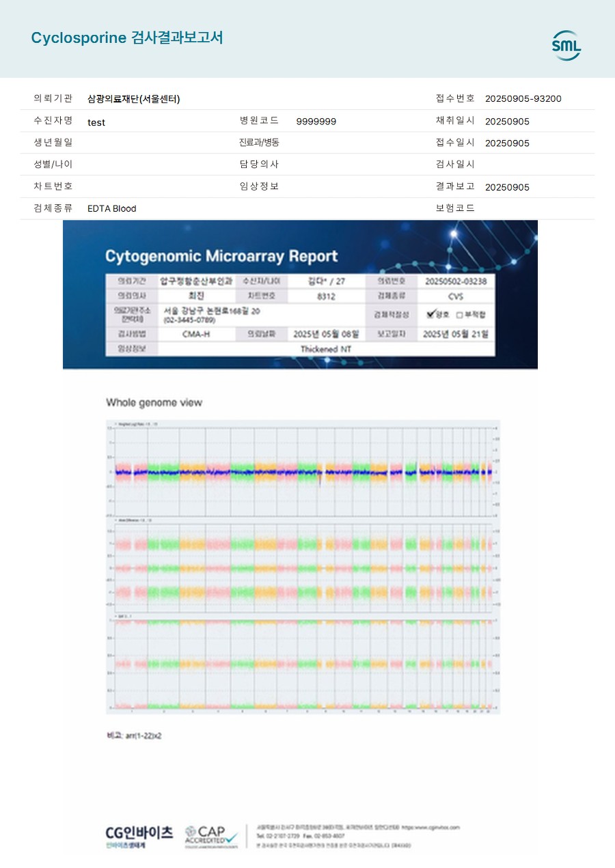
Task: Click the phone number (02-3445-0789)
Action: 189,320
